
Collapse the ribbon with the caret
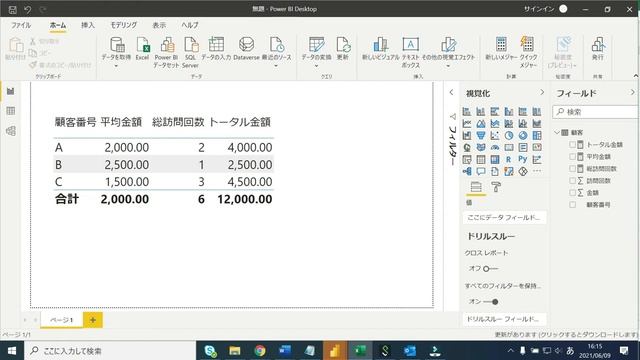click(x=636, y=76)
